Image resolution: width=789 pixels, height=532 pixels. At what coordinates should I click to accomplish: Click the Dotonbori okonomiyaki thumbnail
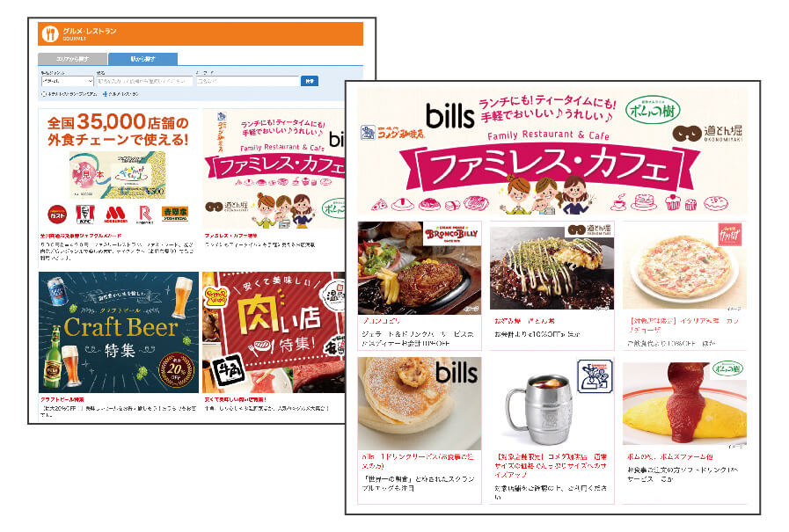552,267
